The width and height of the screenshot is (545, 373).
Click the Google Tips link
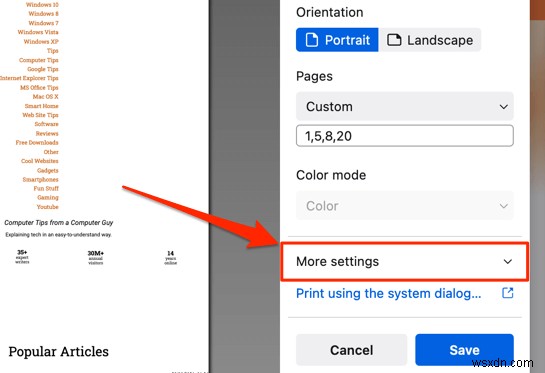pyautogui.click(x=43, y=69)
